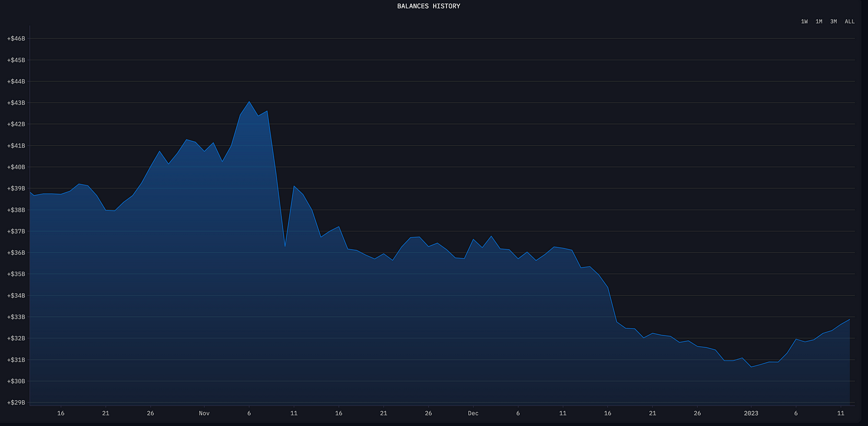This screenshot has height=426, width=868.
Task: Click the +$40B y-axis value
Action: coord(16,167)
